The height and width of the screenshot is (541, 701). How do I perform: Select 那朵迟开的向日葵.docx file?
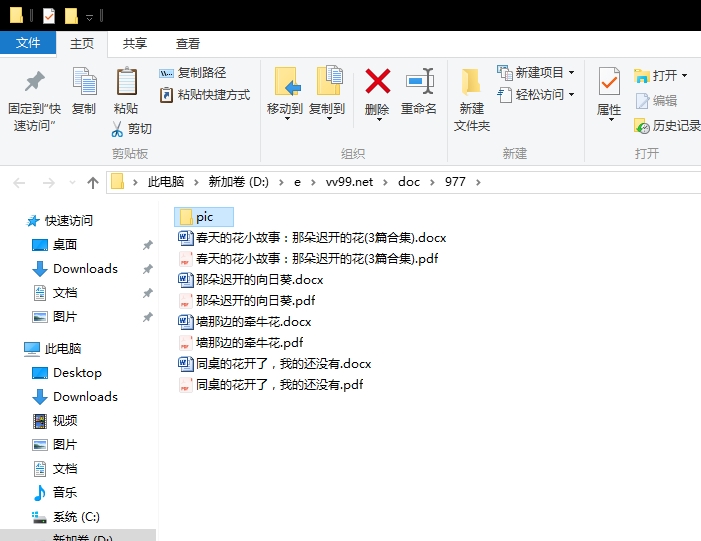250,279
